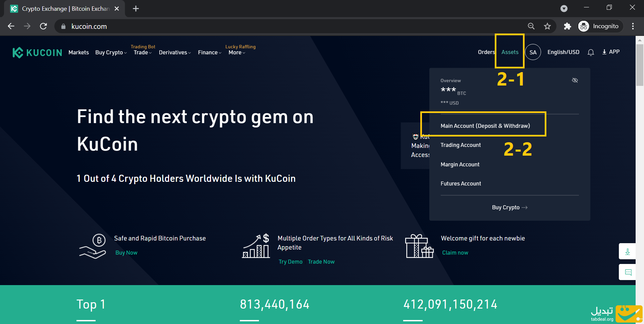Click the page vertical scrollbar thumb
Screen dimensions: 644x324
(640, 65)
